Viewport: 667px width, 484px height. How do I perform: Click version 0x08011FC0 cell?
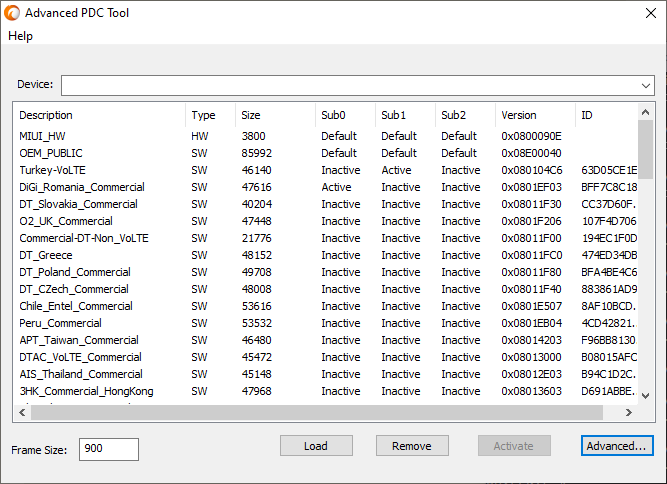(532, 255)
